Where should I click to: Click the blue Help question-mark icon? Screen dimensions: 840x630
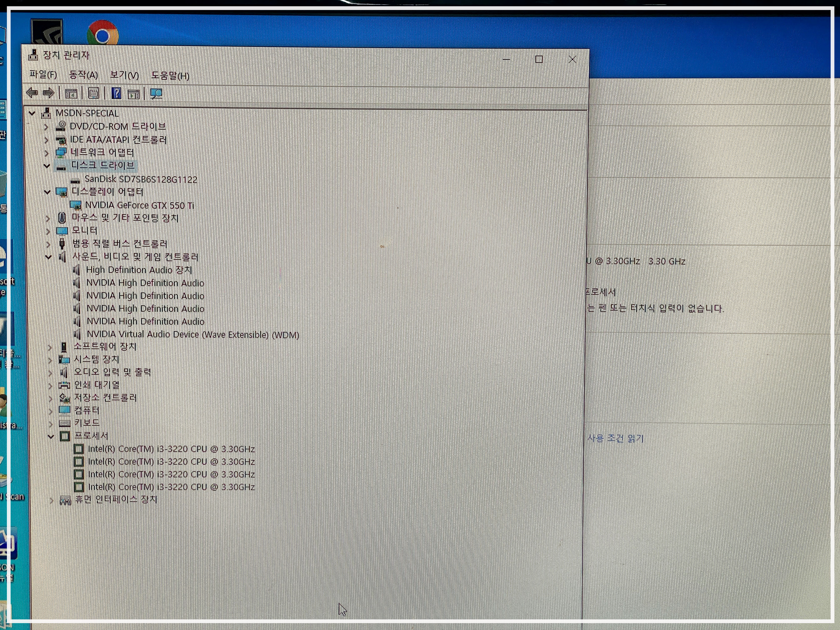pyautogui.click(x=116, y=93)
